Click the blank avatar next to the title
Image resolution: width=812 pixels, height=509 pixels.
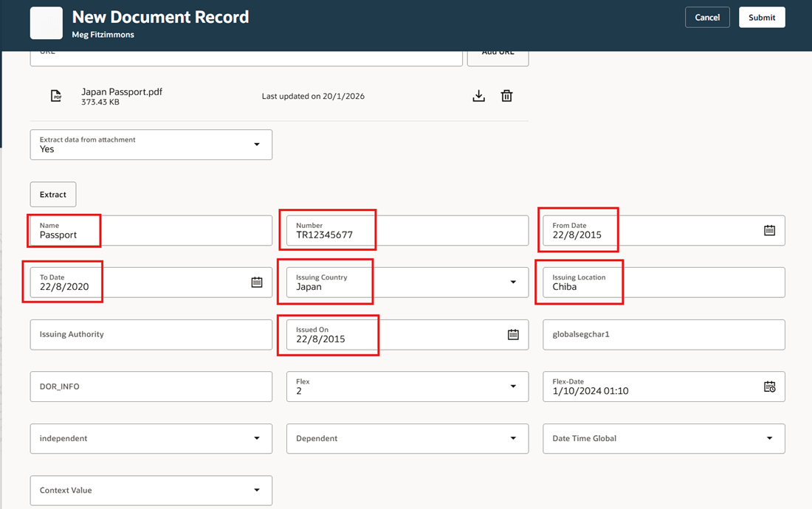point(47,24)
